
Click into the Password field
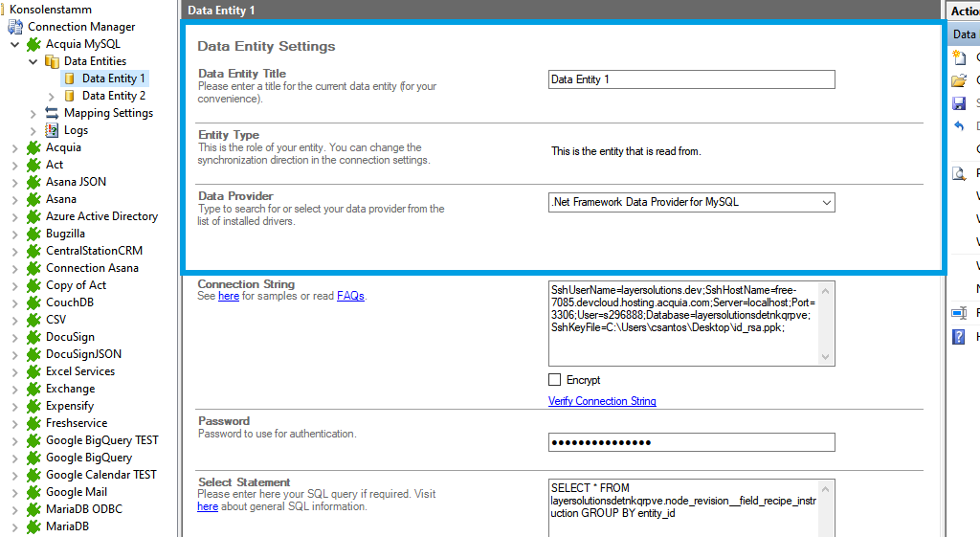[691, 442]
